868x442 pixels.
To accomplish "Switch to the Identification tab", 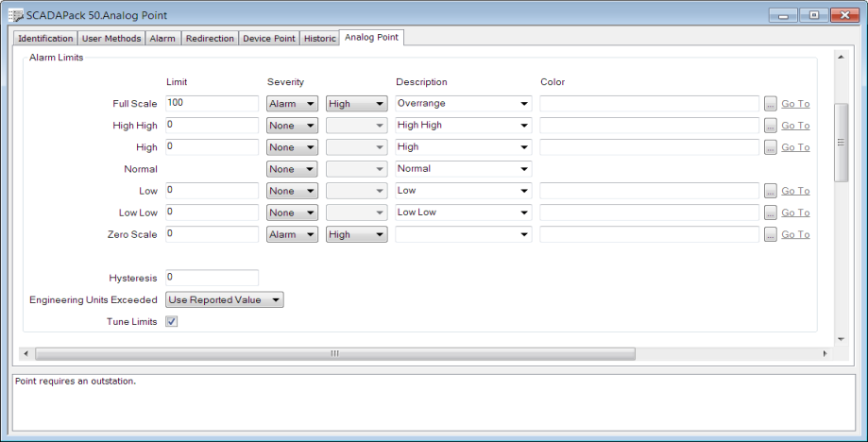I will point(45,39).
